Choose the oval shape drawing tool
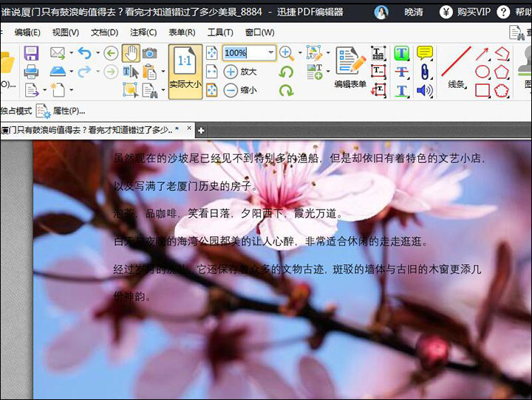This screenshot has width=532, height=400. (482, 72)
